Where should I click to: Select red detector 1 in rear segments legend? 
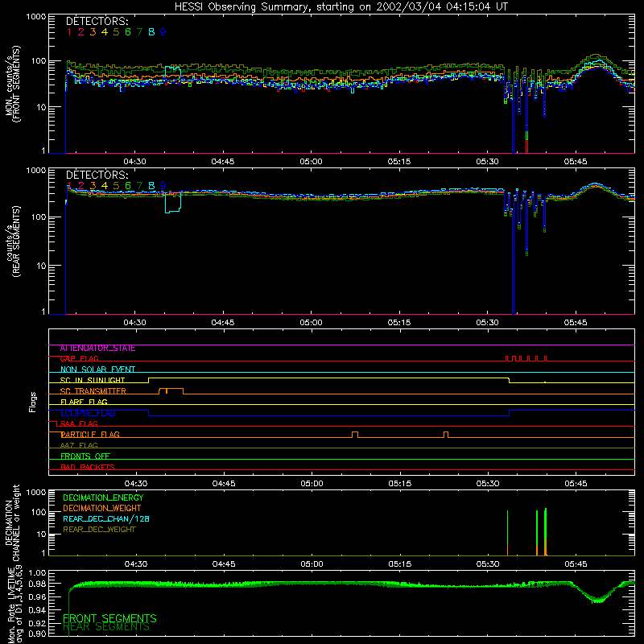(x=69, y=186)
